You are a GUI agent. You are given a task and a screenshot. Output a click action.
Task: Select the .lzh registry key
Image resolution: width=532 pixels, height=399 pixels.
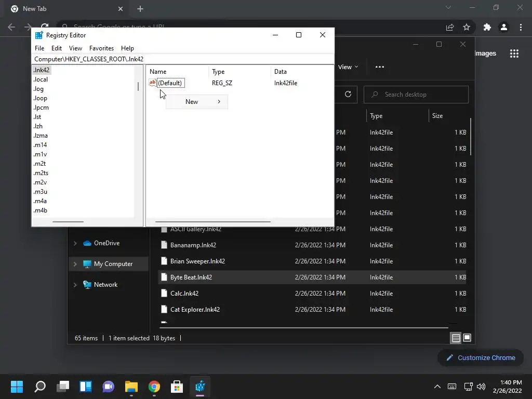38,126
